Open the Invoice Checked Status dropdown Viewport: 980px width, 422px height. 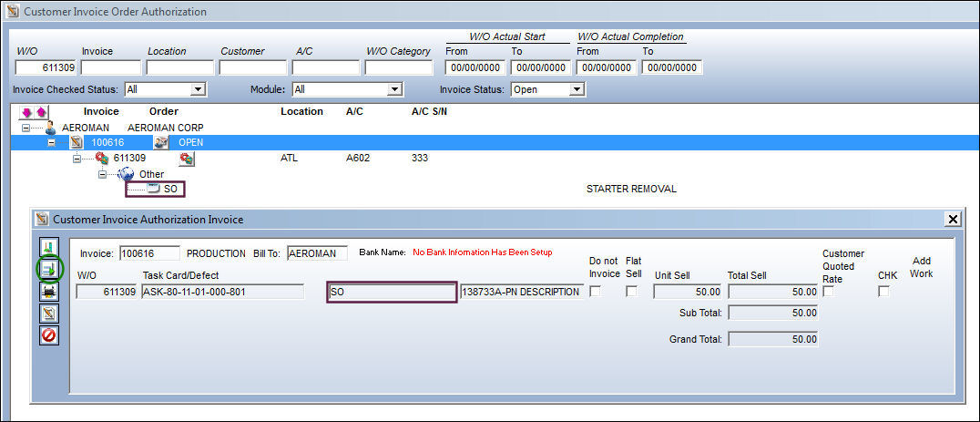coord(199,89)
